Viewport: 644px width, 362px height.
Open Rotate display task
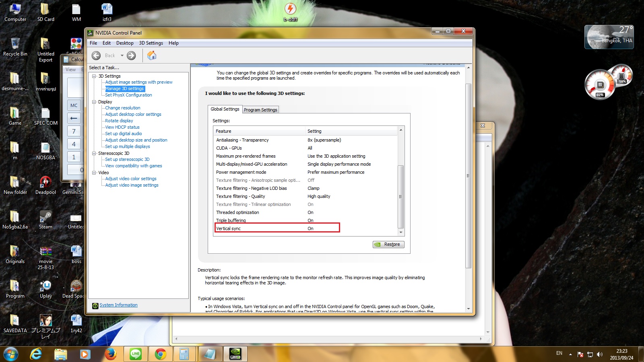[x=119, y=121]
